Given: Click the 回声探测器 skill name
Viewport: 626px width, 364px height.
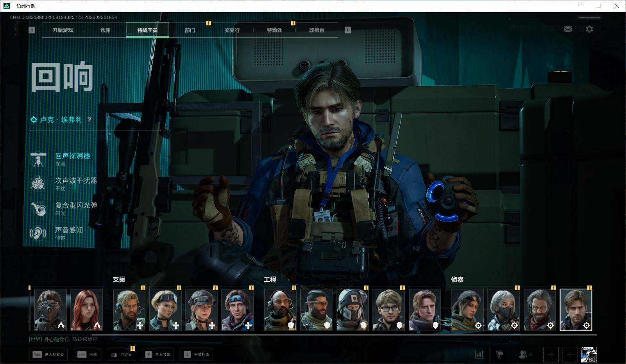Looking at the screenshot, I should pos(73,155).
